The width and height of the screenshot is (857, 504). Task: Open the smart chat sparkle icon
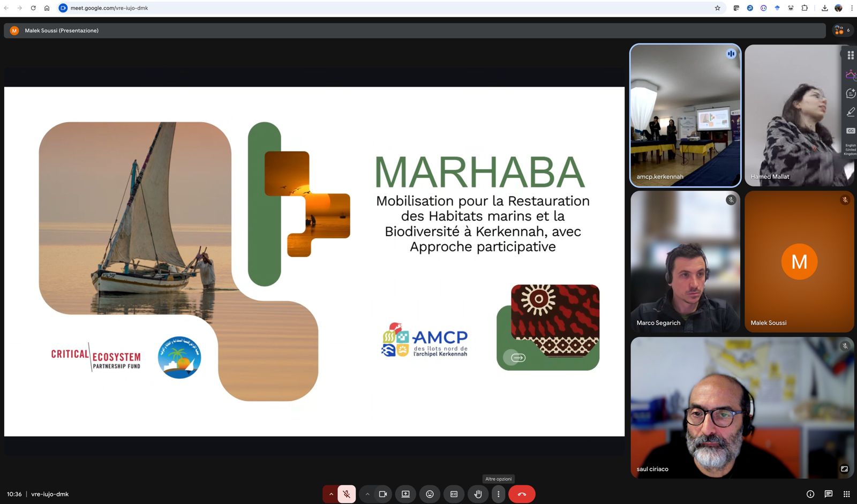pos(851,93)
